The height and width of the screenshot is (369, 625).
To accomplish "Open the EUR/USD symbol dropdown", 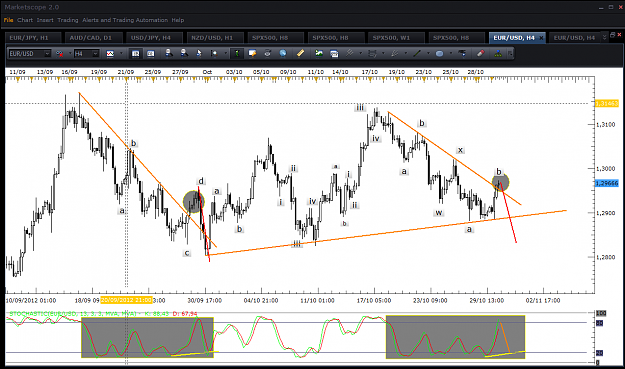I will 47,53.
